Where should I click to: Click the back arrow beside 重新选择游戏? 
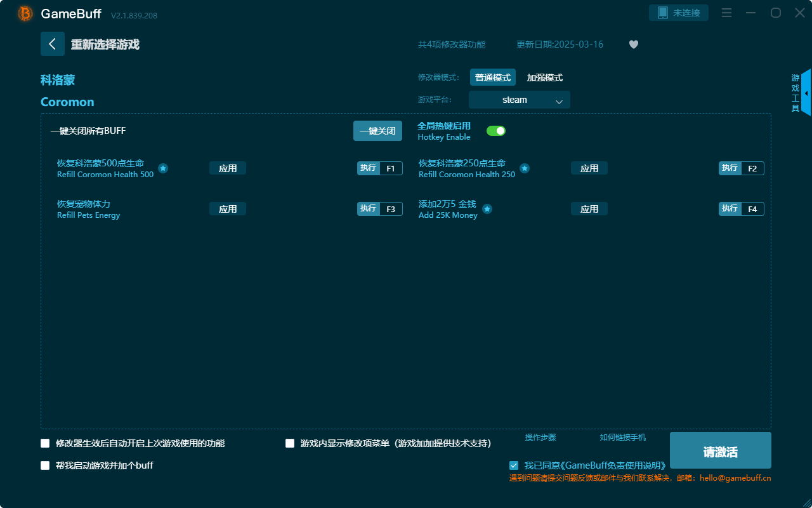point(53,43)
